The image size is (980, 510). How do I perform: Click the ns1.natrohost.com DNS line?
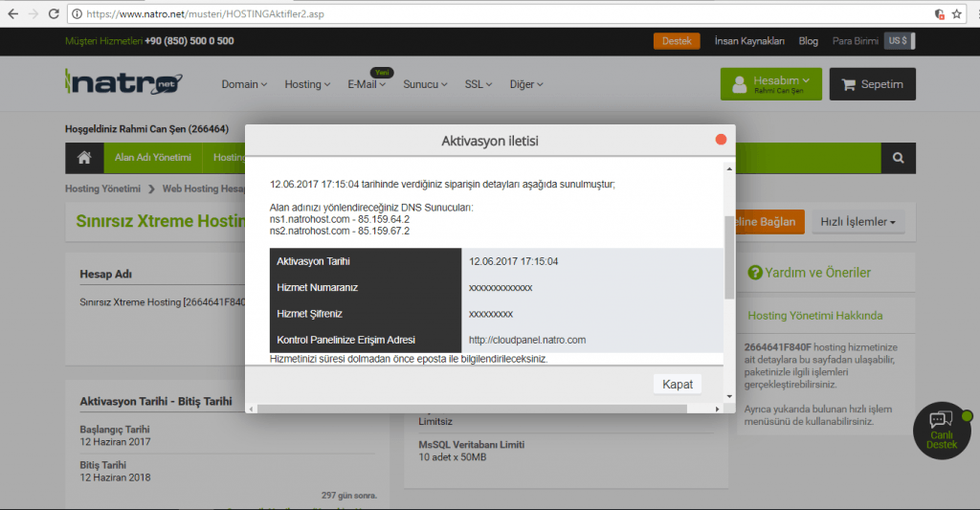(x=340, y=219)
